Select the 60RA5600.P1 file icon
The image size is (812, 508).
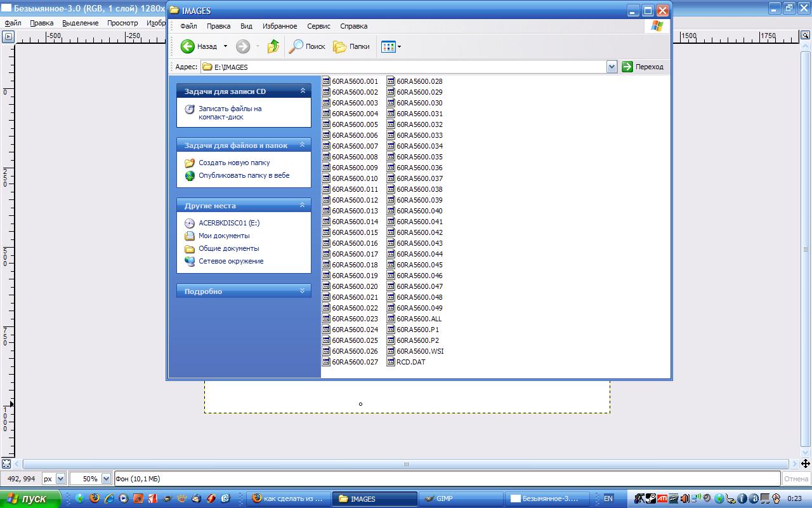click(x=391, y=330)
